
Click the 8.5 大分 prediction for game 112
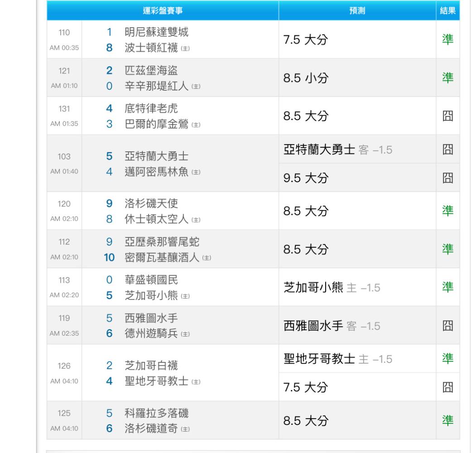[306, 250]
